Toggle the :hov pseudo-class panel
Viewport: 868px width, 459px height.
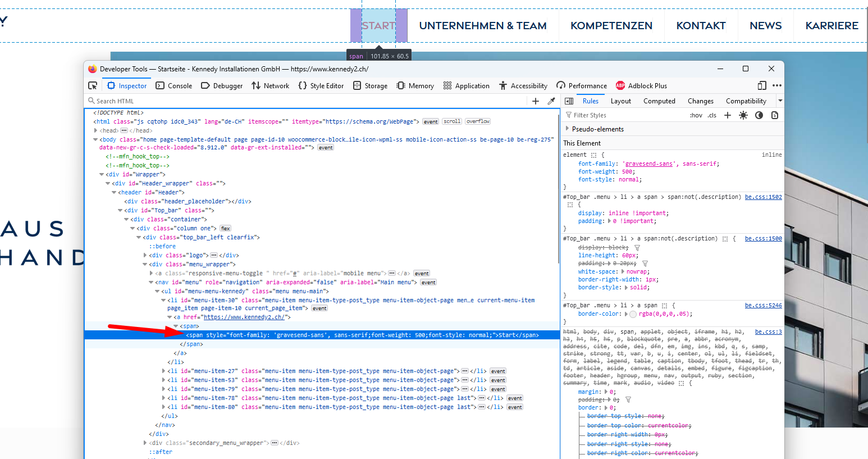click(696, 115)
